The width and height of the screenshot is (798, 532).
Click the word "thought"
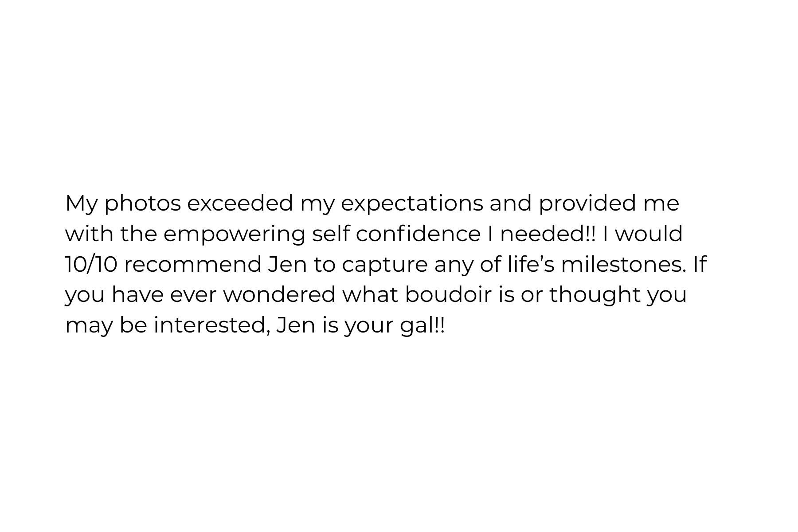(x=595, y=295)
